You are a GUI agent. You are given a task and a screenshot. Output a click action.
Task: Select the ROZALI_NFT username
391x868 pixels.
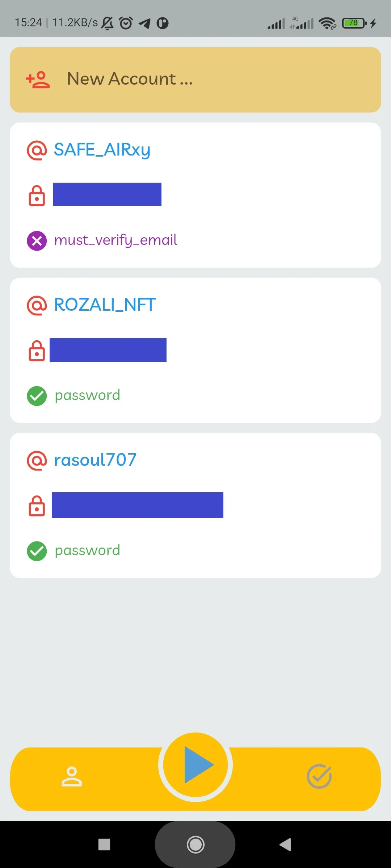105,305
